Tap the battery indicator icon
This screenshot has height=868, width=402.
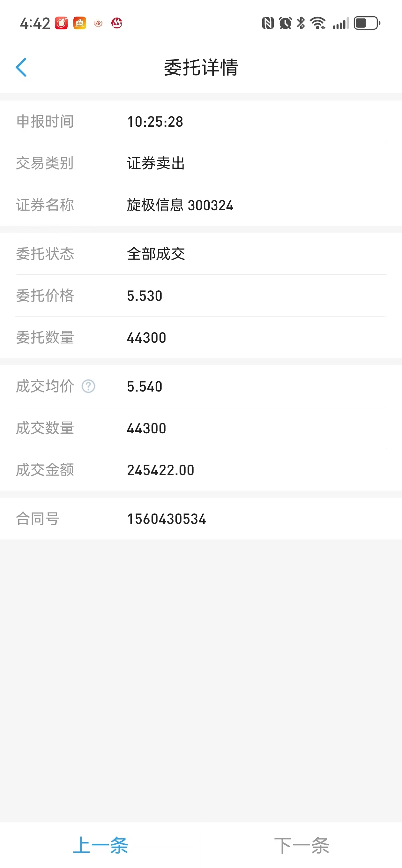367,23
